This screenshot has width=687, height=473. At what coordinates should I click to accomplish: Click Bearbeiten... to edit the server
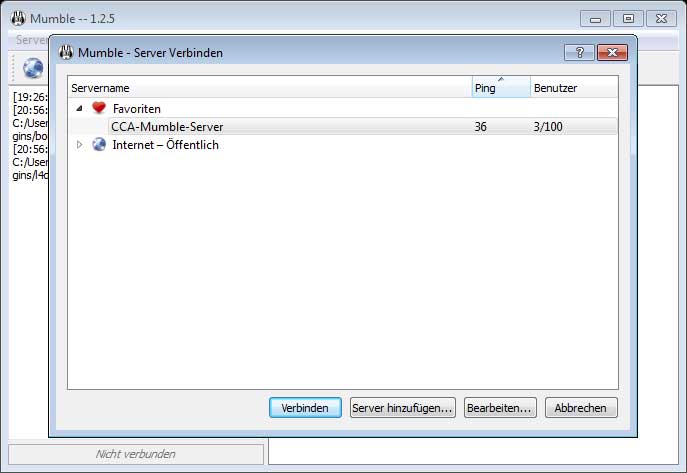click(x=500, y=408)
